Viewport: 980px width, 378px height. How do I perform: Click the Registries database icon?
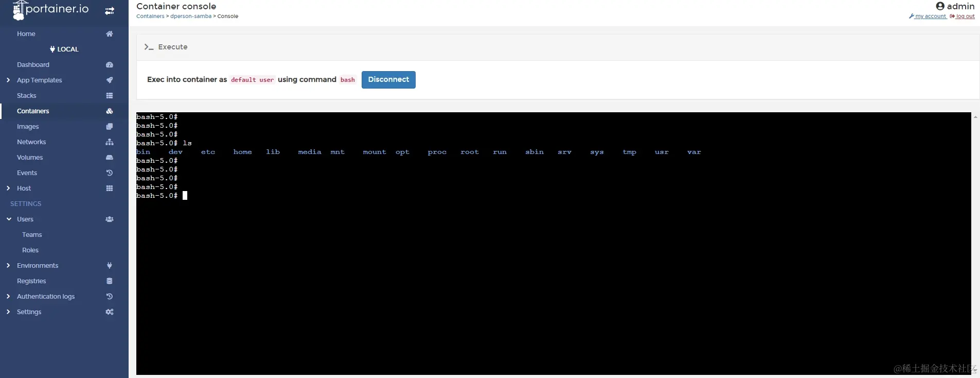[110, 281]
